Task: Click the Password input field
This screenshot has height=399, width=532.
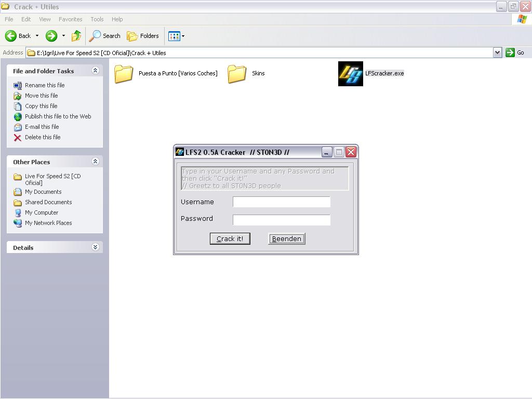Action: coord(282,220)
